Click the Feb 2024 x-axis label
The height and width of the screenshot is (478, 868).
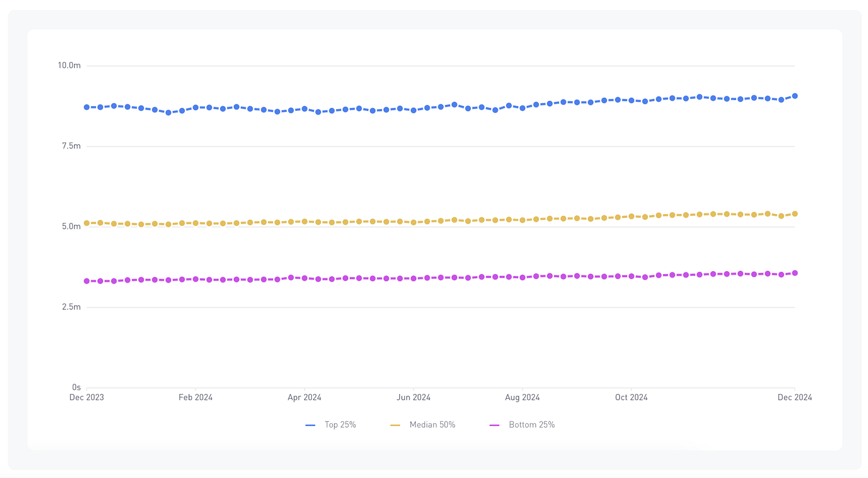196,398
